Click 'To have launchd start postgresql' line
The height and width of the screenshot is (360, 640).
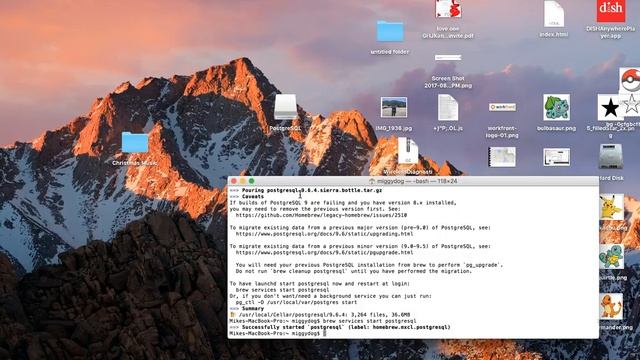click(319, 284)
